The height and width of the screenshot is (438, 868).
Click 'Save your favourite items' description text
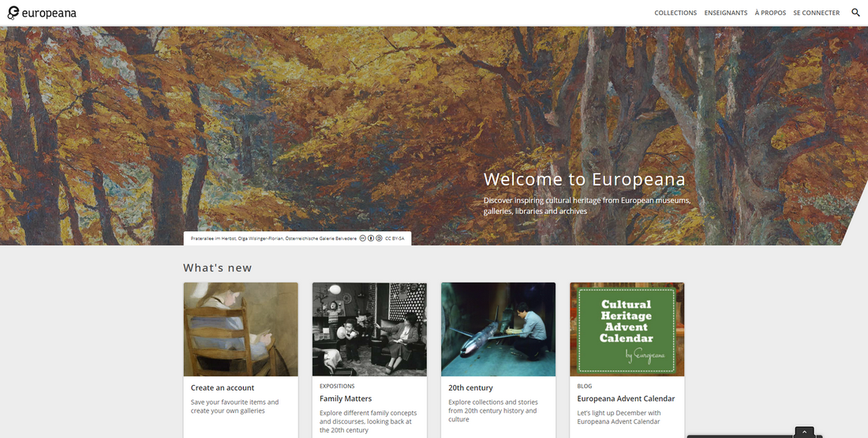pos(234,406)
